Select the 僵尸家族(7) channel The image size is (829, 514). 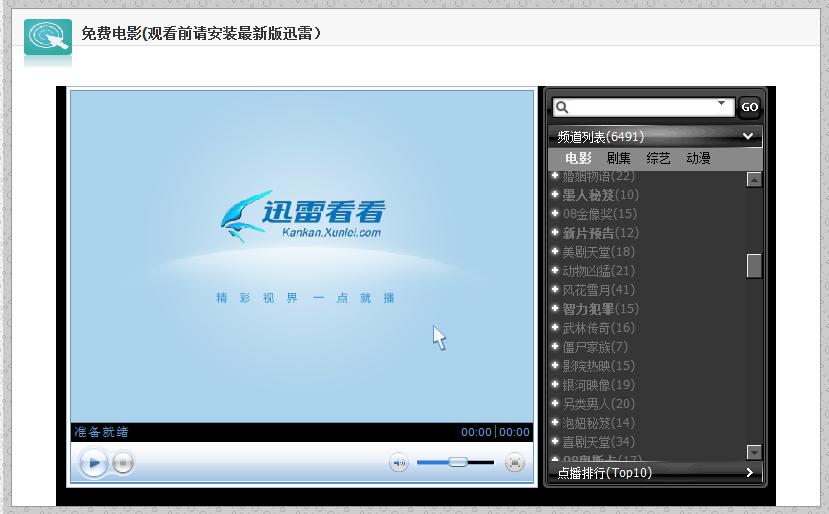595,347
